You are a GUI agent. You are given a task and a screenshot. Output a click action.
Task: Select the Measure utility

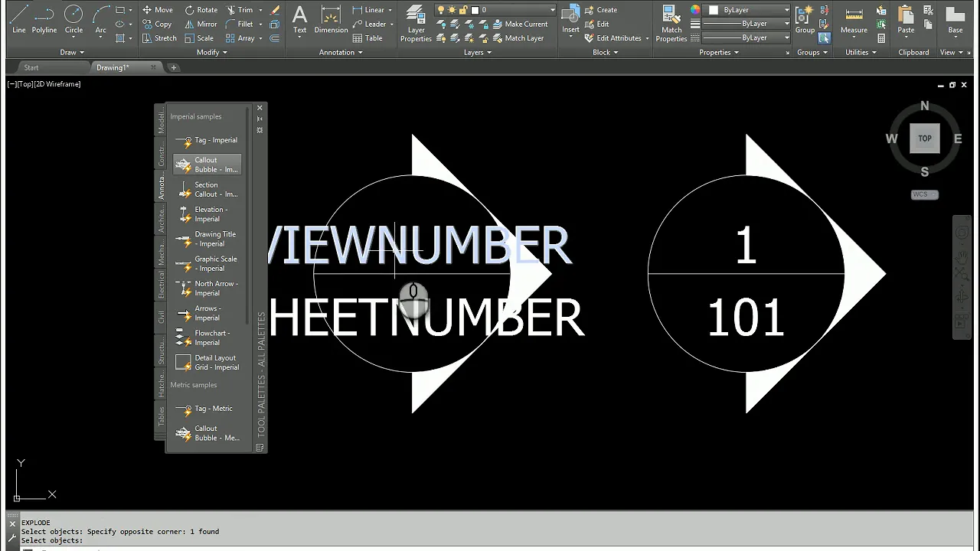[x=854, y=20]
